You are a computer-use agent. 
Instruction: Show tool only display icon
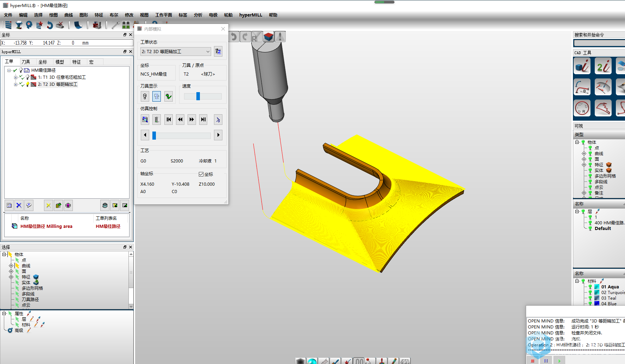145,96
